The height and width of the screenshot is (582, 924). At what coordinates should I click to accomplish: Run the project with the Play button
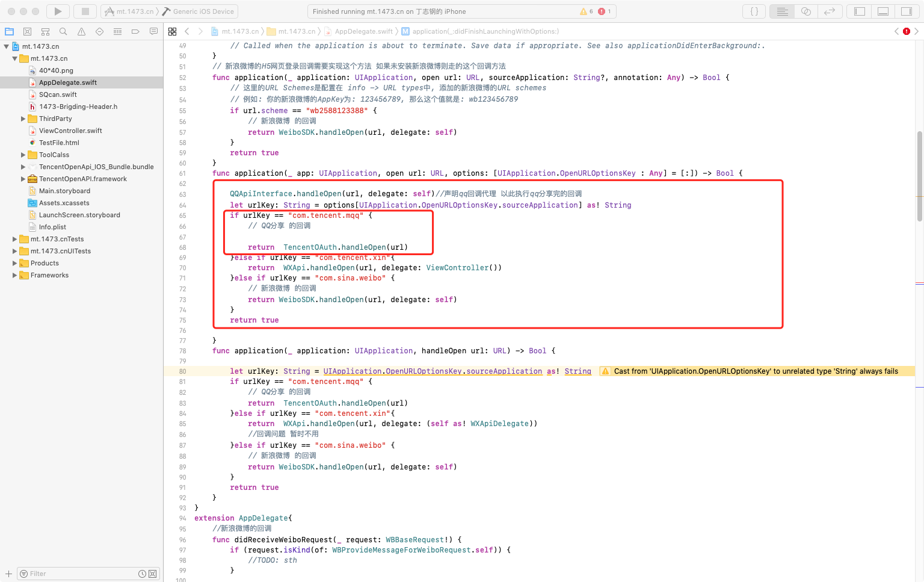click(58, 11)
